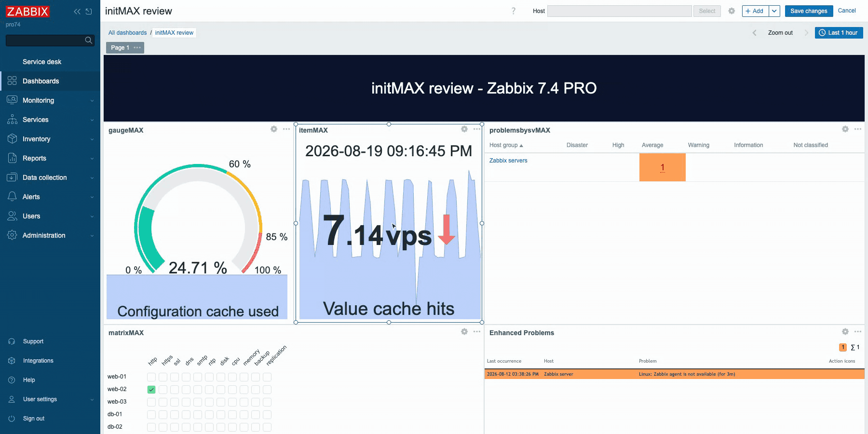
Task: Edit itemMAX widget via gear icon
Action: (464, 129)
